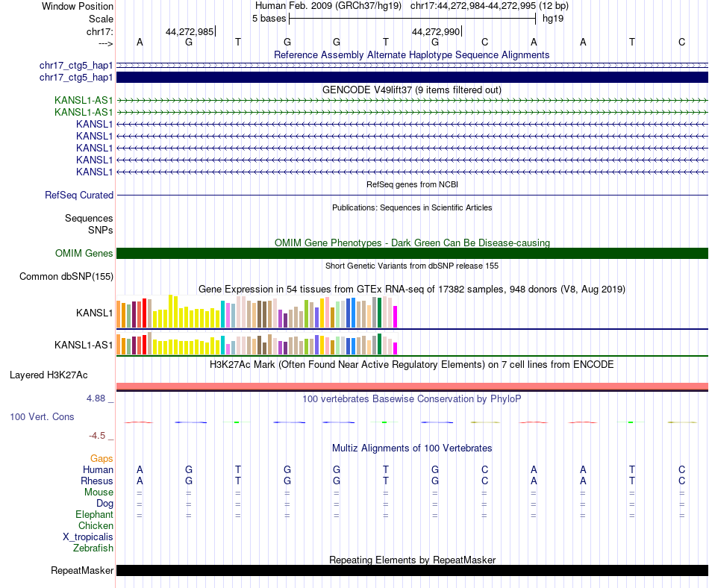Image resolution: width=709 pixels, height=588 pixels.
Task: Click the 44,272,990 ruler position marker
Action: pos(436,31)
